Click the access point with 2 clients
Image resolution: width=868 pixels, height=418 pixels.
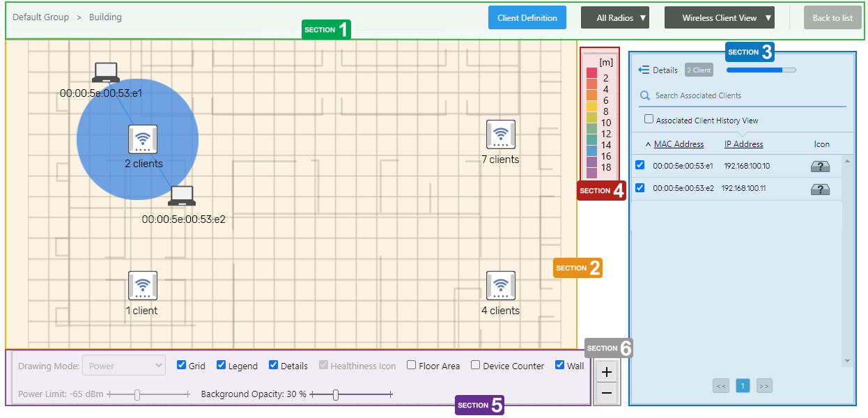click(143, 139)
